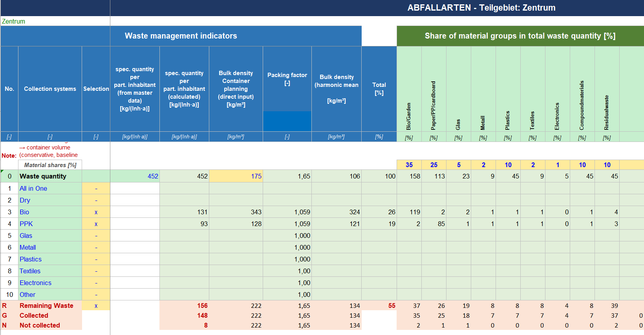
Task: Click the Share of material groups header
Action: pos(520,36)
